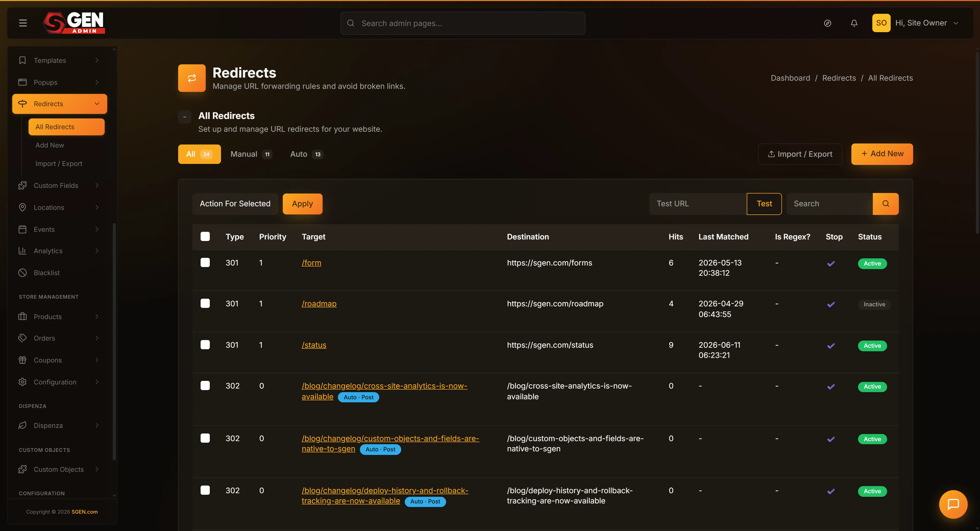Image resolution: width=980 pixels, height=531 pixels.
Task: Click the Locations pin icon
Action: [x=22, y=208]
